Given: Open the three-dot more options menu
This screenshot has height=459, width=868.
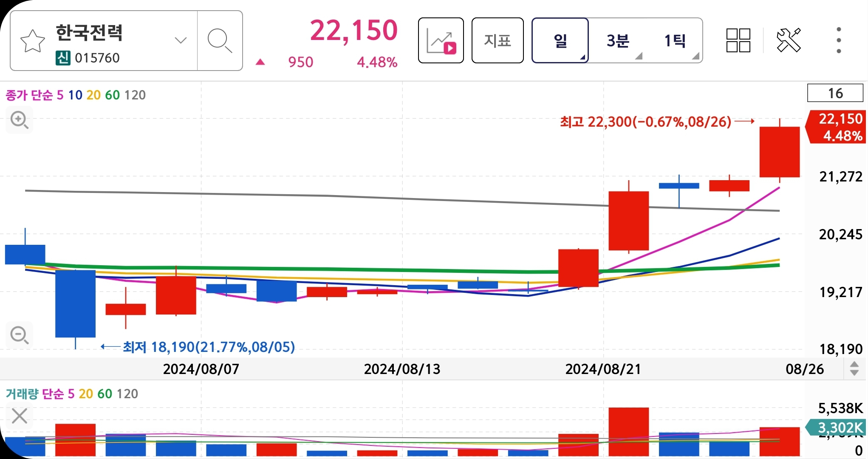Looking at the screenshot, I should tap(838, 41).
